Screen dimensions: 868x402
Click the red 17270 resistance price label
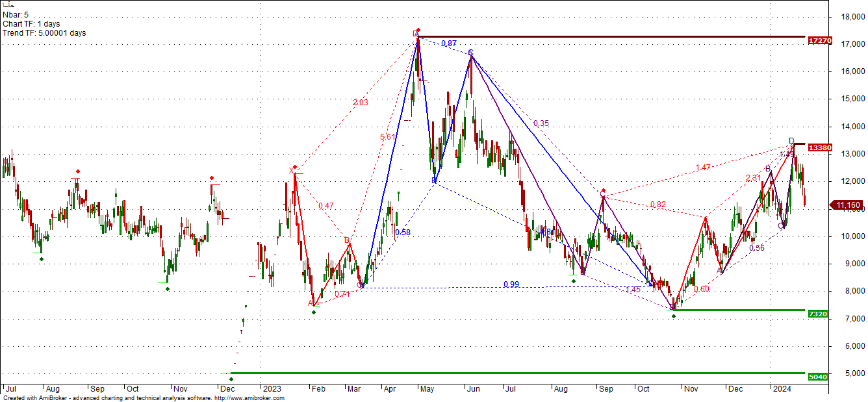tap(819, 40)
